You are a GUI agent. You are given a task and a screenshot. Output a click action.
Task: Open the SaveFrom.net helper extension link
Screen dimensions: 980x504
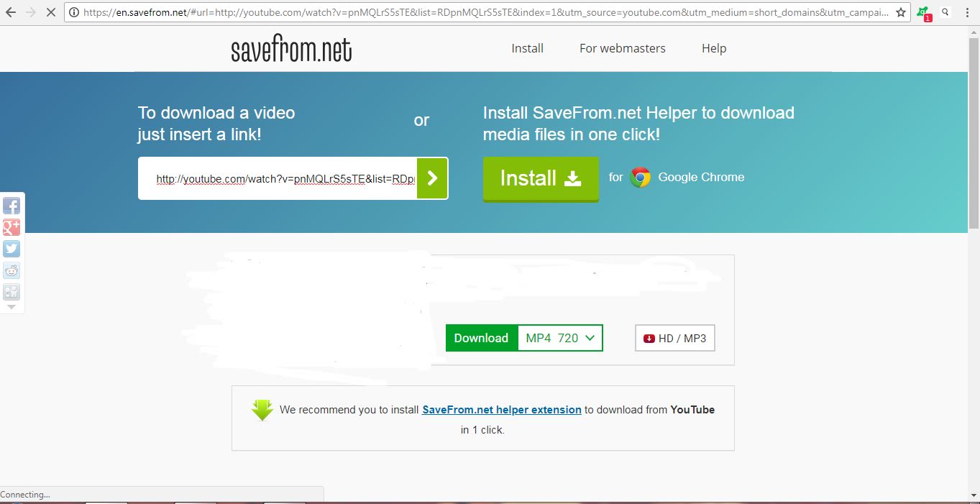502,410
